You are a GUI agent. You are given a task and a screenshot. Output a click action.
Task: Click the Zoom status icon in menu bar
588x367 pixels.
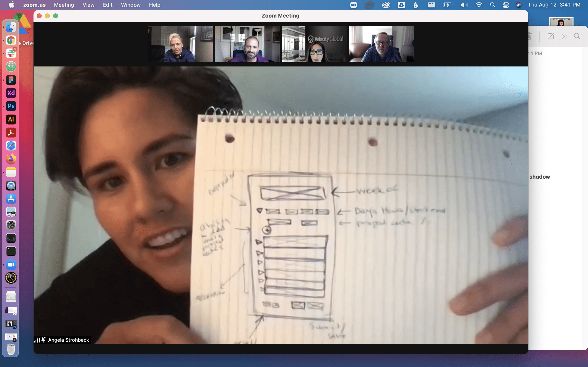pos(354,5)
